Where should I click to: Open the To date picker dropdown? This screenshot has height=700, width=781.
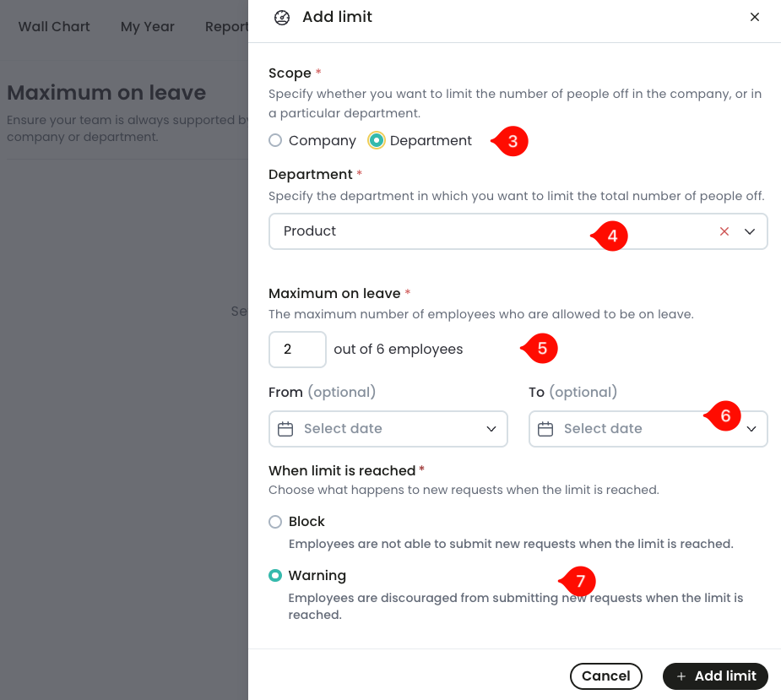(x=751, y=429)
